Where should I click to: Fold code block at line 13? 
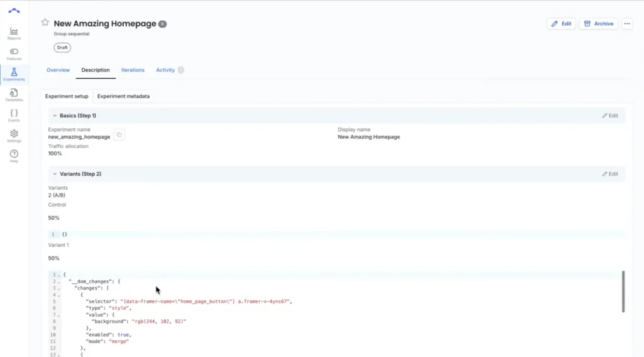coord(58,355)
